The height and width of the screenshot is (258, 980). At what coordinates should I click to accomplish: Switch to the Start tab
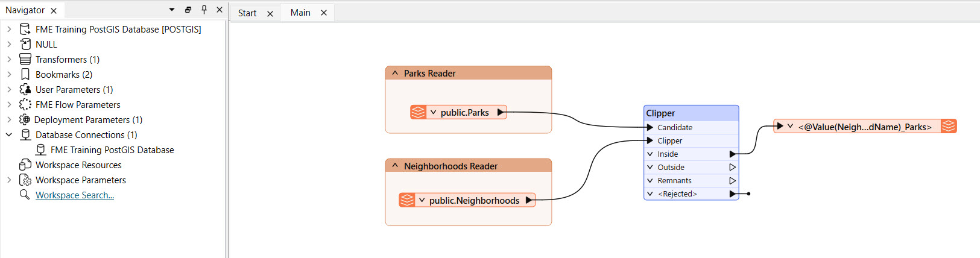[247, 13]
